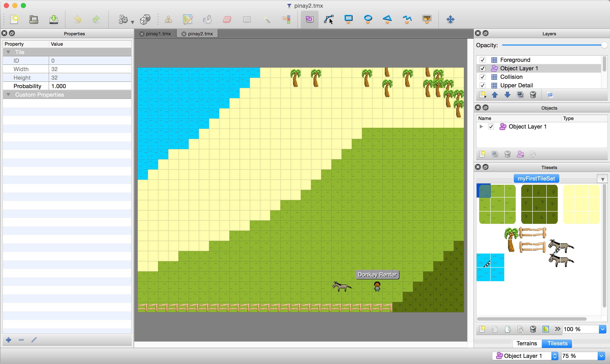610x364 pixels.
Task: Select the Edit Polygons tool
Action: click(x=329, y=19)
